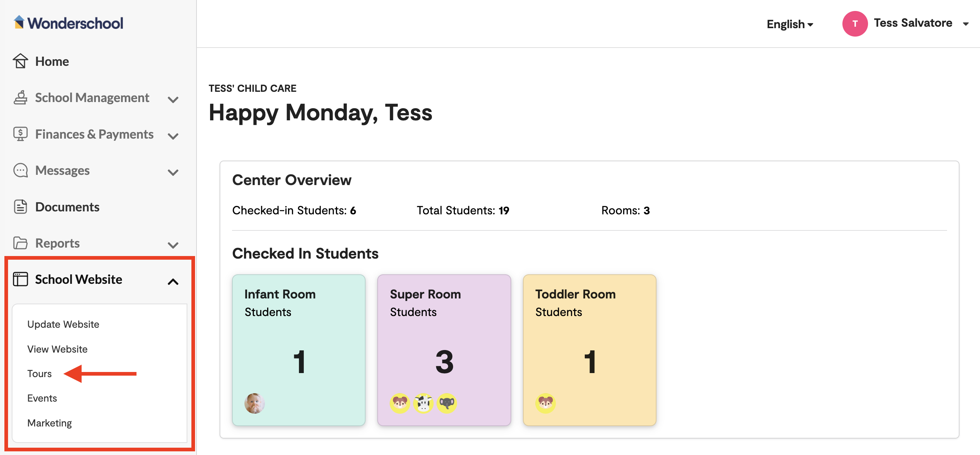980x455 pixels.
Task: Open Documents from the sidebar icon
Action: 20,207
